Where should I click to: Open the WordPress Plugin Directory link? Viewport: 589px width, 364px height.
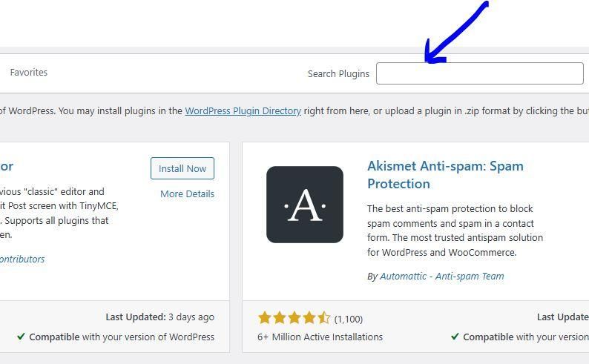pyautogui.click(x=243, y=111)
